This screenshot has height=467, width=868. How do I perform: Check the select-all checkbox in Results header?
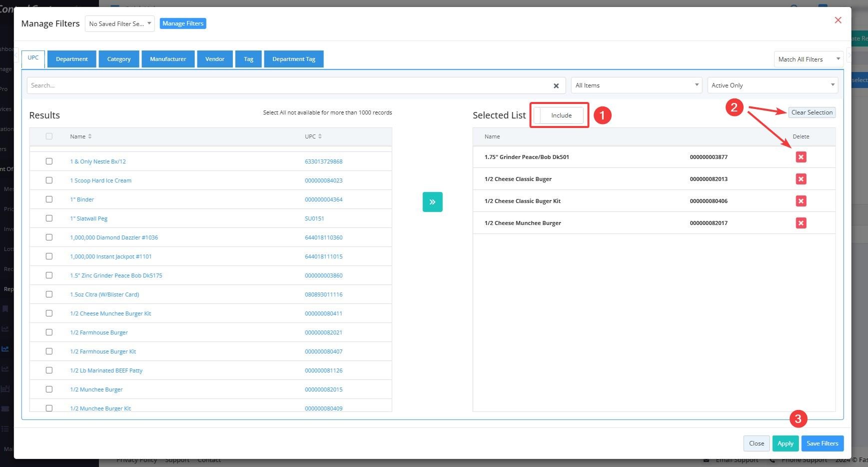(x=49, y=136)
